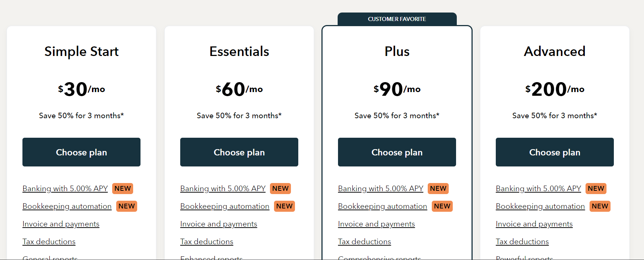Open Invoice and payments under Plus
This screenshot has width=644, height=260.
(x=376, y=224)
